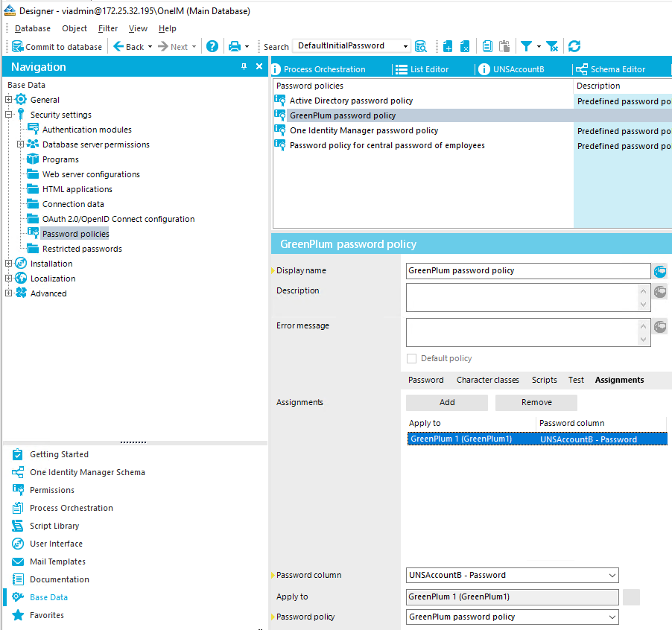This screenshot has height=630, width=672.
Task: Select the Script Library icon in the sidebar
Action: click(x=17, y=526)
